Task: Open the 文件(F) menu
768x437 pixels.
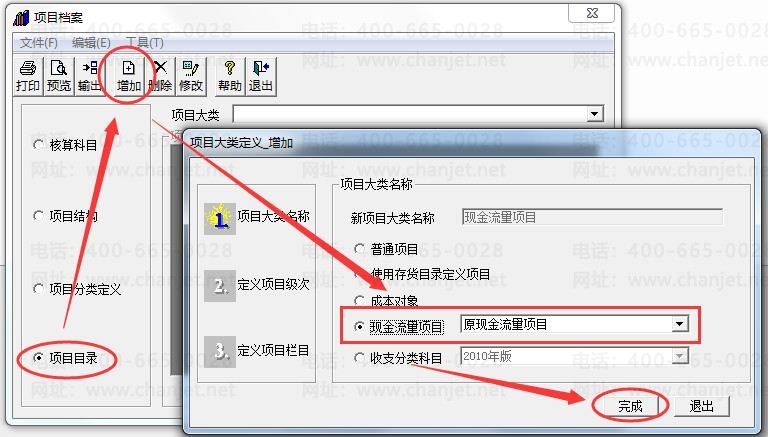Action: (x=38, y=43)
